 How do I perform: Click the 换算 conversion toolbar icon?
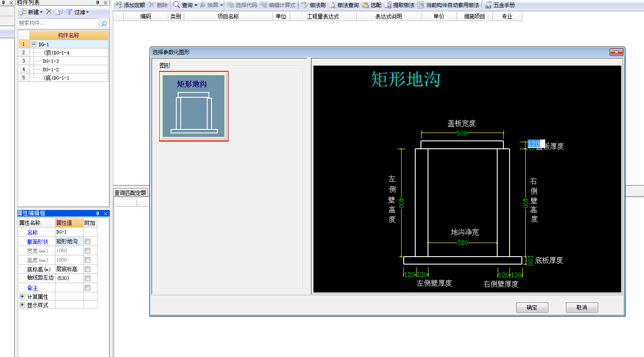[202, 5]
